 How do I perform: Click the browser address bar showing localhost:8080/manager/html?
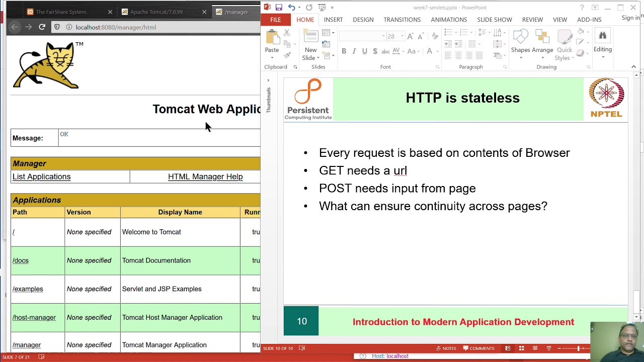point(156,27)
